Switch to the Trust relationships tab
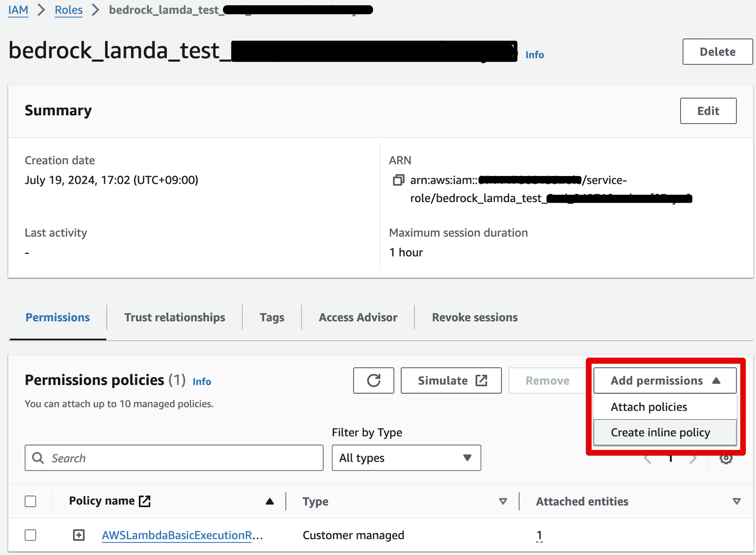The height and width of the screenshot is (555, 756). coord(175,318)
